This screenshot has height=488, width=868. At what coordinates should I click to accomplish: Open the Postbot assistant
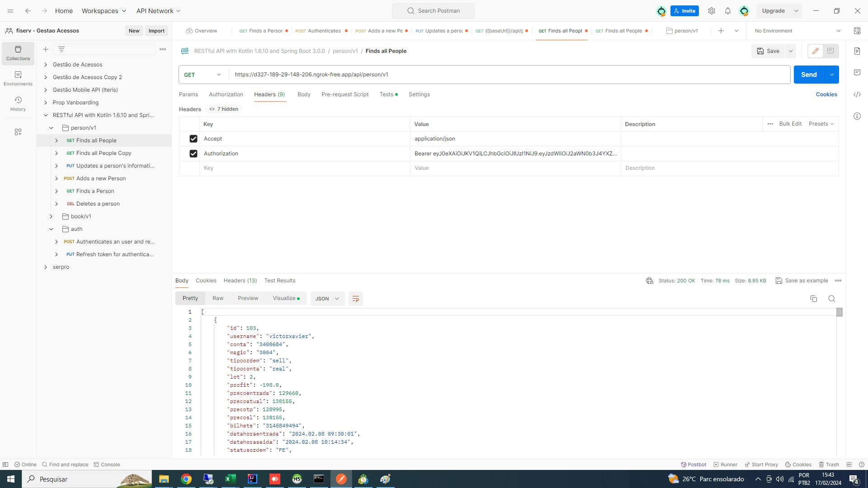(x=693, y=465)
